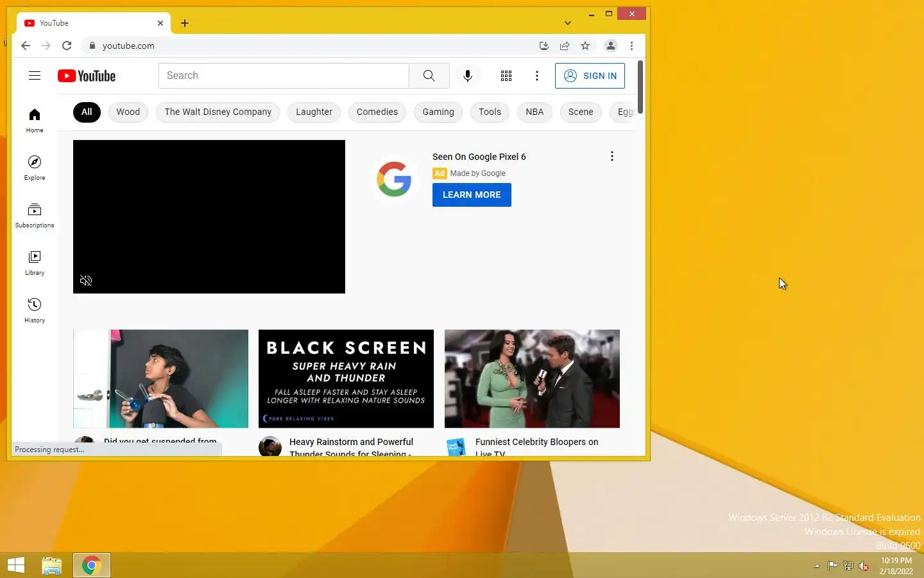Open History in the sidebar
This screenshot has height=578, width=924.
pos(35,310)
